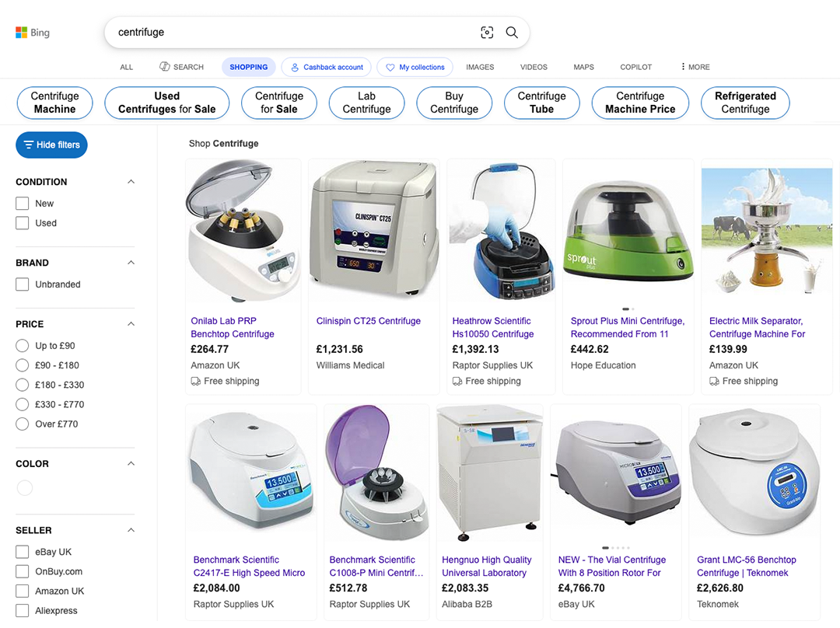Viewport: 840px width, 628px height.
Task: Click the Cashback account person icon
Action: tap(295, 68)
